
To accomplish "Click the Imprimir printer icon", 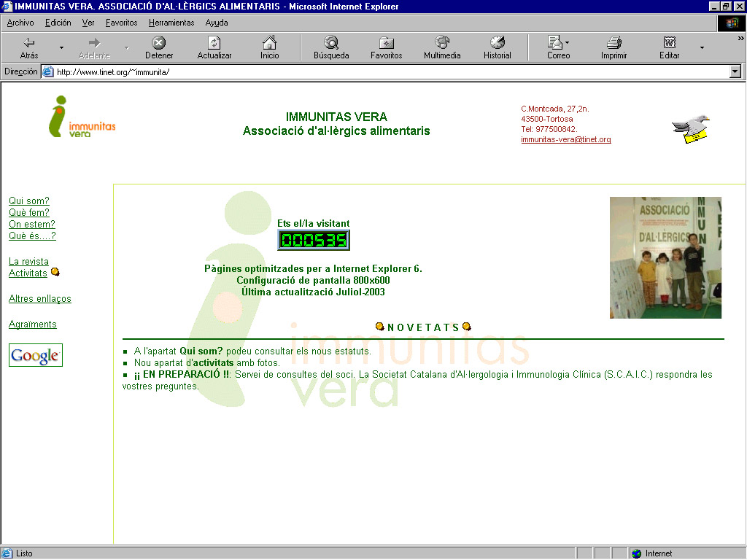I will 614,43.
